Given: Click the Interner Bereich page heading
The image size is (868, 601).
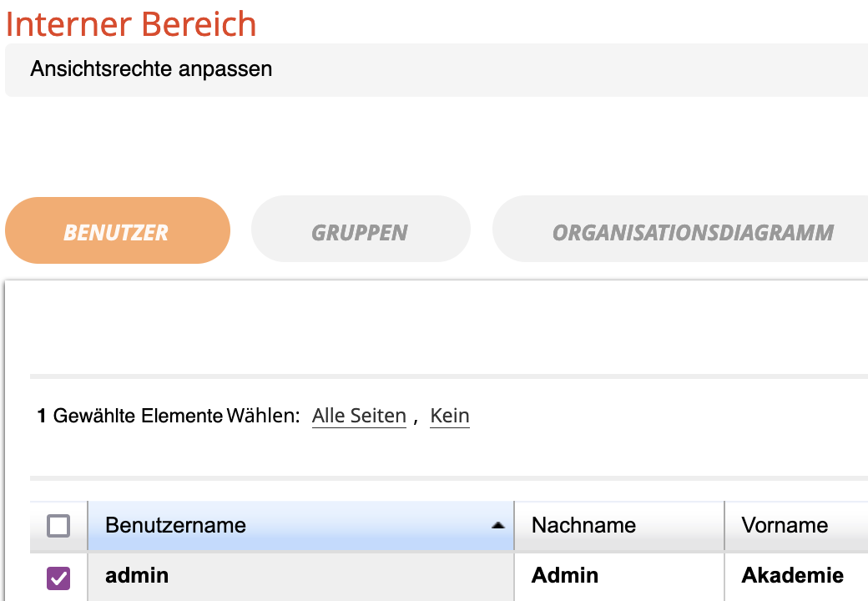Looking at the screenshot, I should [x=131, y=23].
